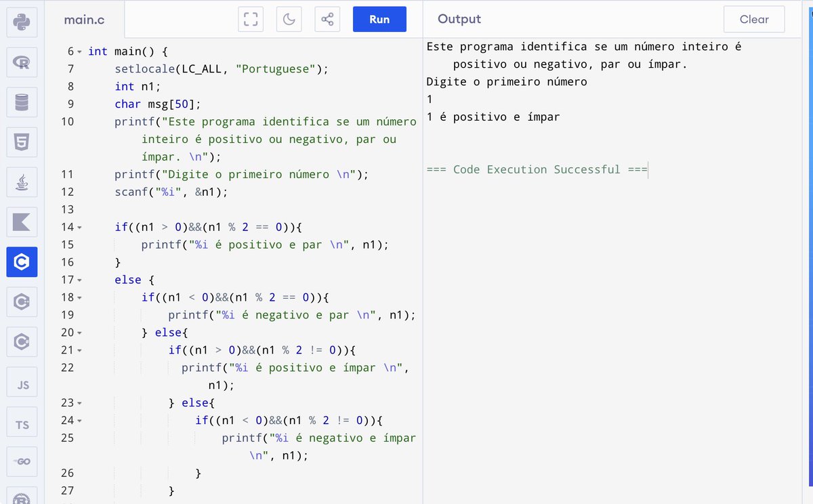Fold the if statement at line 21
Image resolution: width=813 pixels, height=504 pixels.
point(80,350)
